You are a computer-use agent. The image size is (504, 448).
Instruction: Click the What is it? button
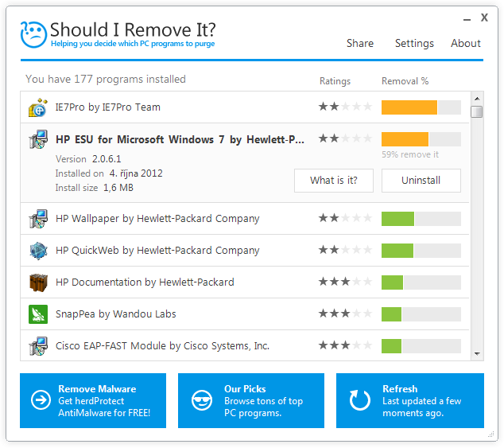click(x=334, y=181)
